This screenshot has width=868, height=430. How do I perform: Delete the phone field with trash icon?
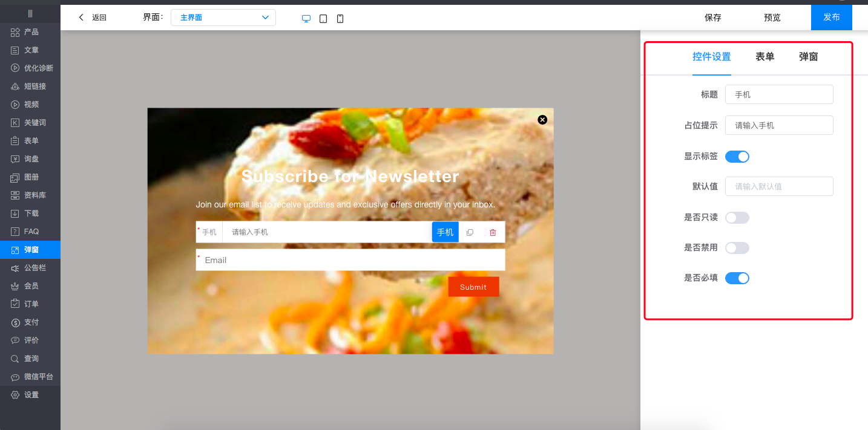pos(493,232)
